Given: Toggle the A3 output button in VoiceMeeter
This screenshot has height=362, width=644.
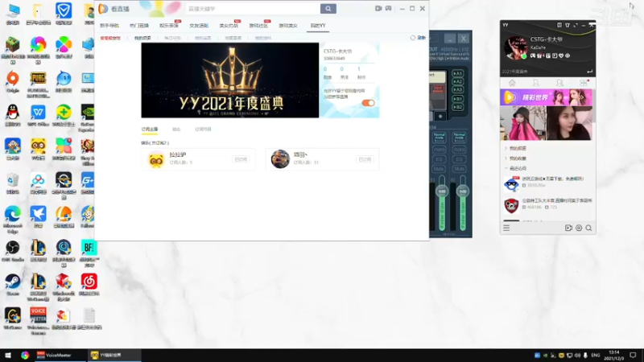Looking at the screenshot, I should coord(457,89).
